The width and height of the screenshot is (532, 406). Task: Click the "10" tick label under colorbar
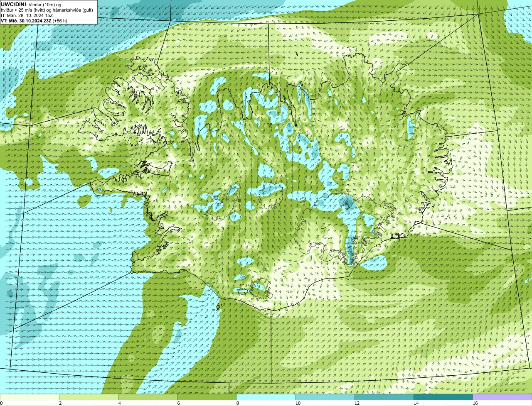click(298, 403)
